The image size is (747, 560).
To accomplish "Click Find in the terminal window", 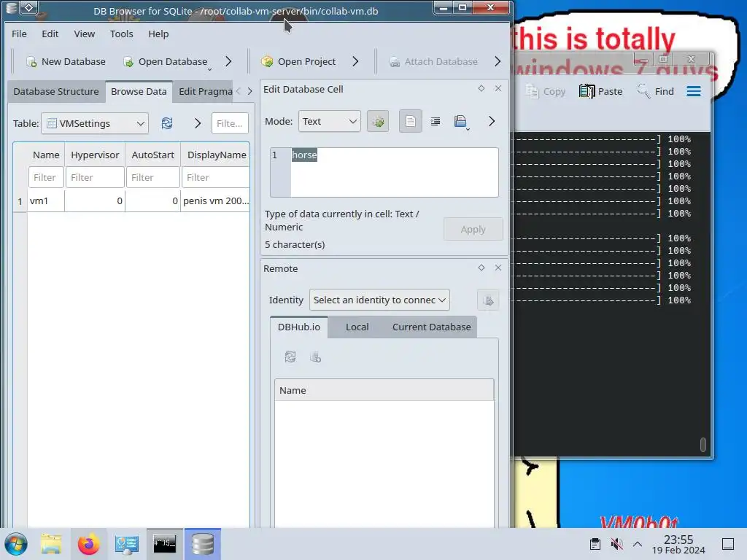I will pos(656,91).
